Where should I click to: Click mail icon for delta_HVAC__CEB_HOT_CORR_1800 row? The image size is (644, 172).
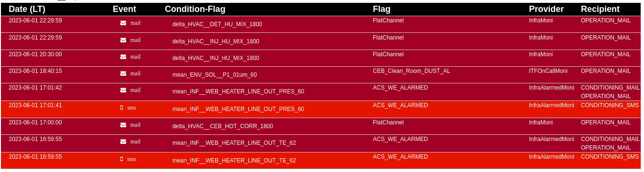[x=123, y=125]
